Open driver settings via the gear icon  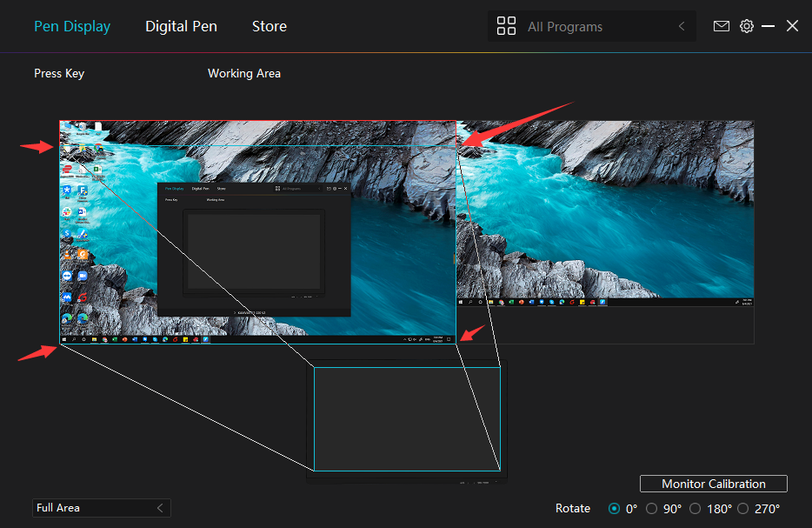coord(747,26)
